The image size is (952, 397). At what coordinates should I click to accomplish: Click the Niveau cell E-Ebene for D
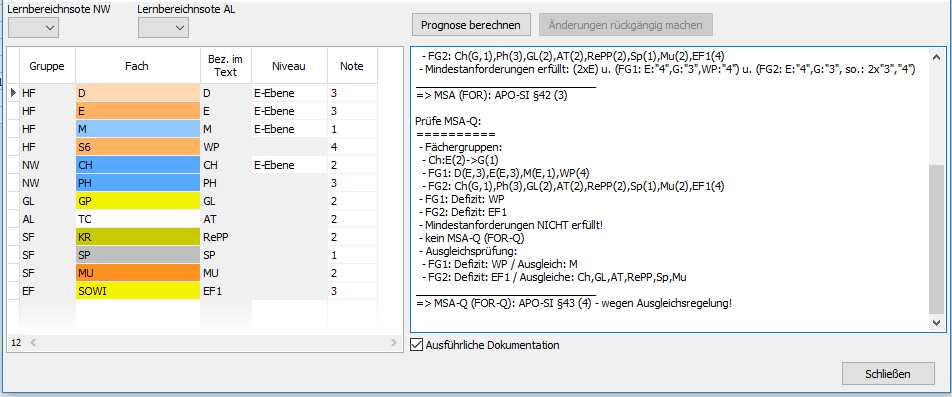(290, 93)
